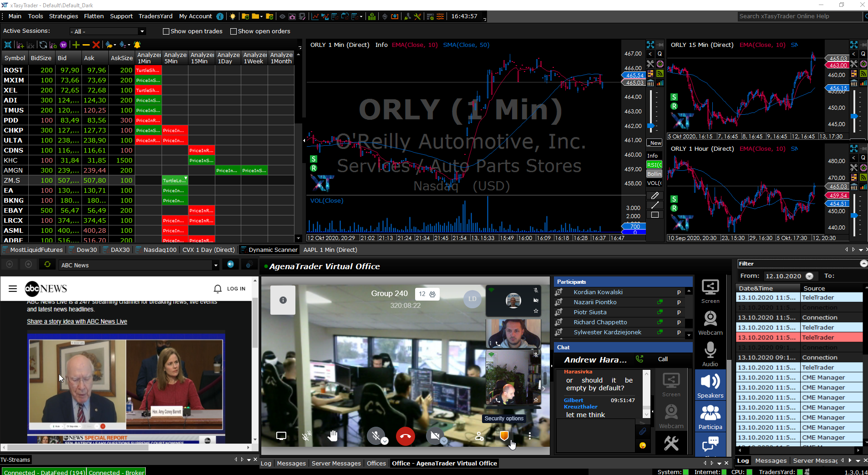Open the Strategies menu
Screen dimensions: 868x475
point(63,16)
